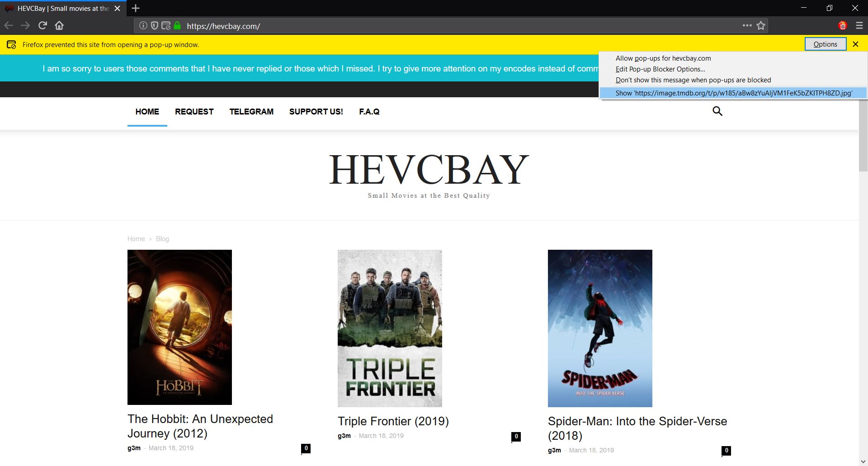Click comment count badge on Hobbit post
Image resolution: width=868 pixels, height=466 pixels.
[306, 448]
